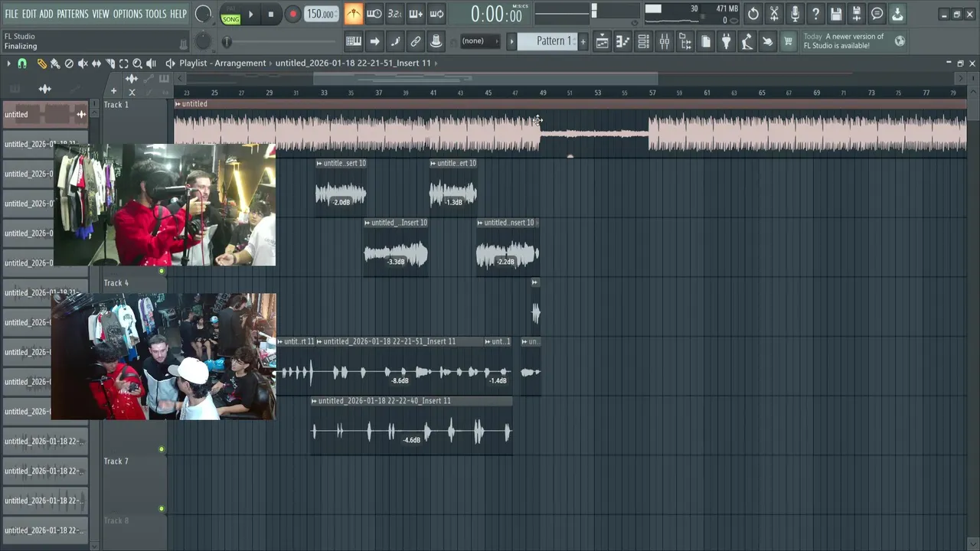Select the playlist Slice tool
Viewport: 980px width, 551px height.
(110, 64)
